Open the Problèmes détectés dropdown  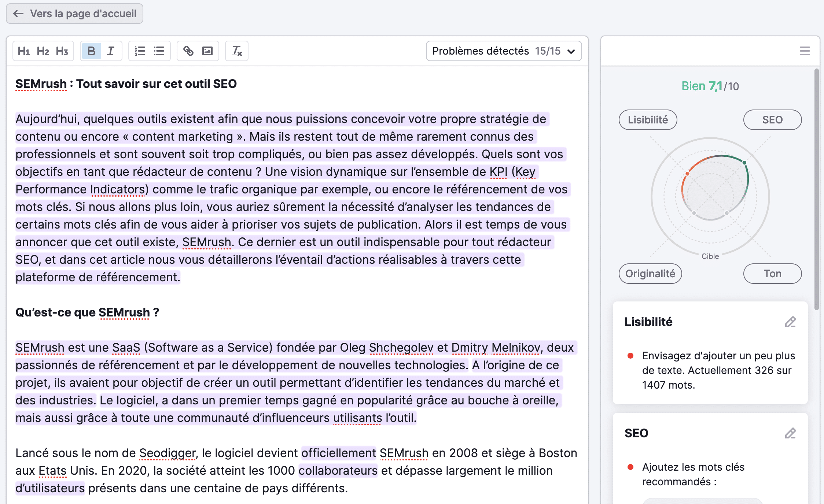tap(504, 51)
